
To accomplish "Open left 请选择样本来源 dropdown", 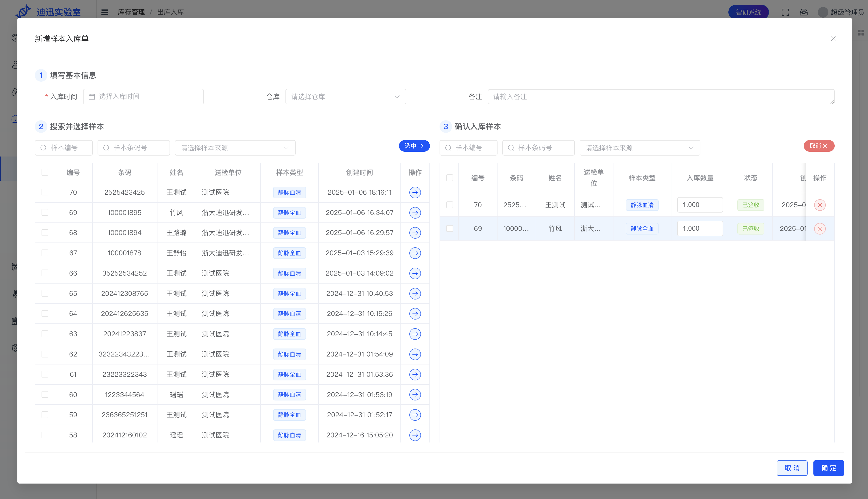I will point(235,148).
